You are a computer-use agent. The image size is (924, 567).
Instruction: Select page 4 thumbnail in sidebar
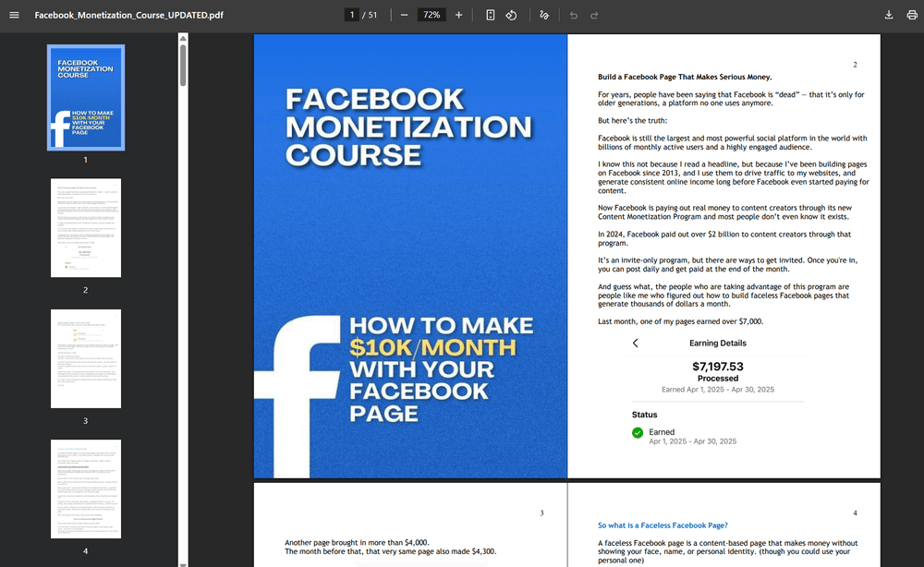pyautogui.click(x=86, y=489)
